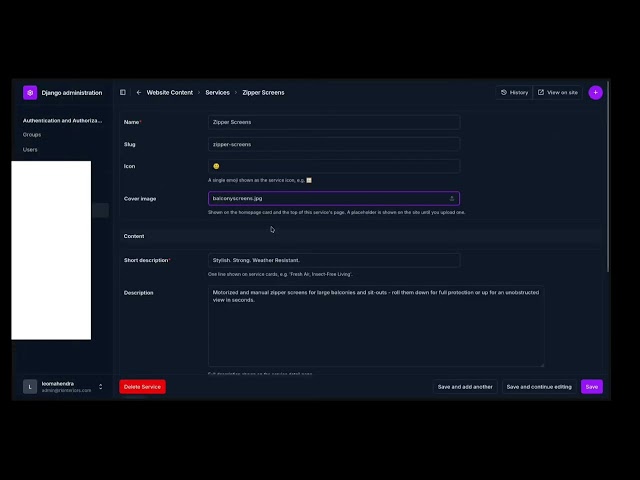Open Website Content breadcrumb
Image resolution: width=640 pixels, height=480 pixels.
(169, 93)
